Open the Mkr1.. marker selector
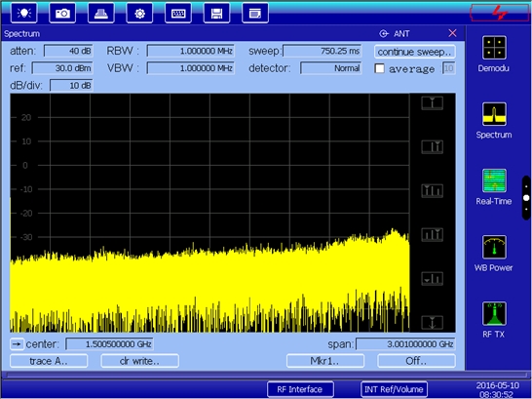Screen dimensions: 532x399 pyautogui.click(x=325, y=361)
